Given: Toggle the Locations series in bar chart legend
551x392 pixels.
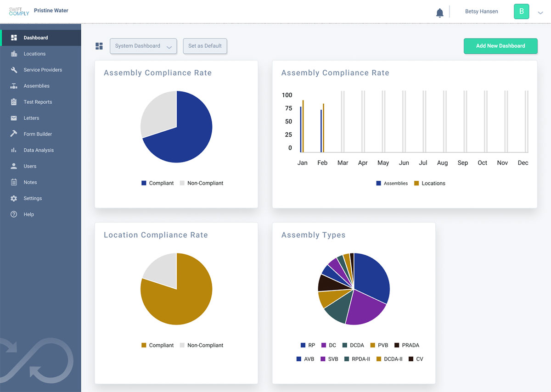Looking at the screenshot, I should pyautogui.click(x=429, y=183).
